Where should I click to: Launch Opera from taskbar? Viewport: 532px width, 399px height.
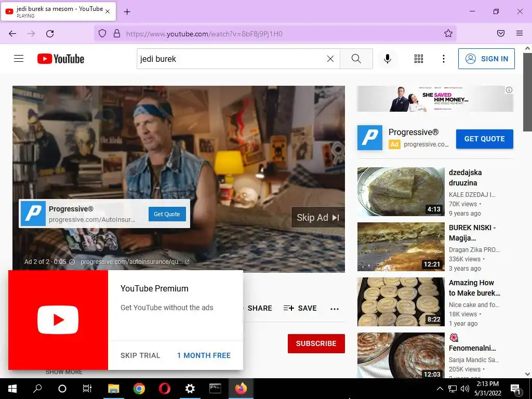(x=165, y=389)
